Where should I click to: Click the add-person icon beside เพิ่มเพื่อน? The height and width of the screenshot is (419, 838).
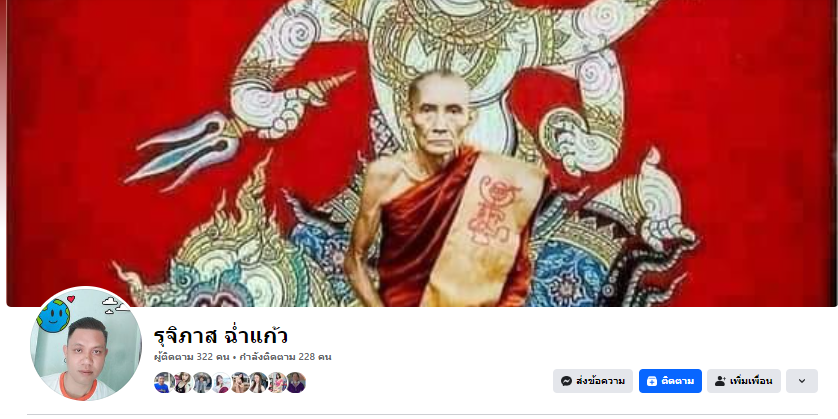click(x=720, y=381)
